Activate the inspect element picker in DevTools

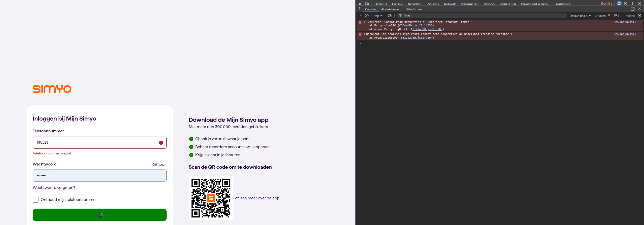click(x=360, y=4)
